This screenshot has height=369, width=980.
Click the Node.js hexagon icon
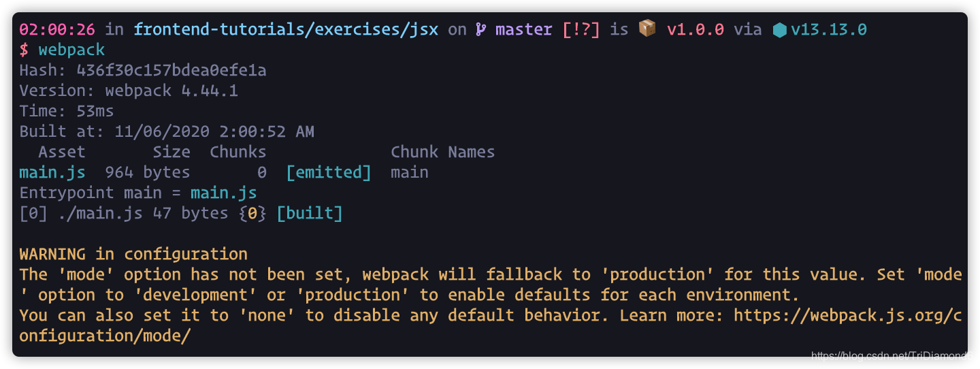pyautogui.click(x=780, y=30)
